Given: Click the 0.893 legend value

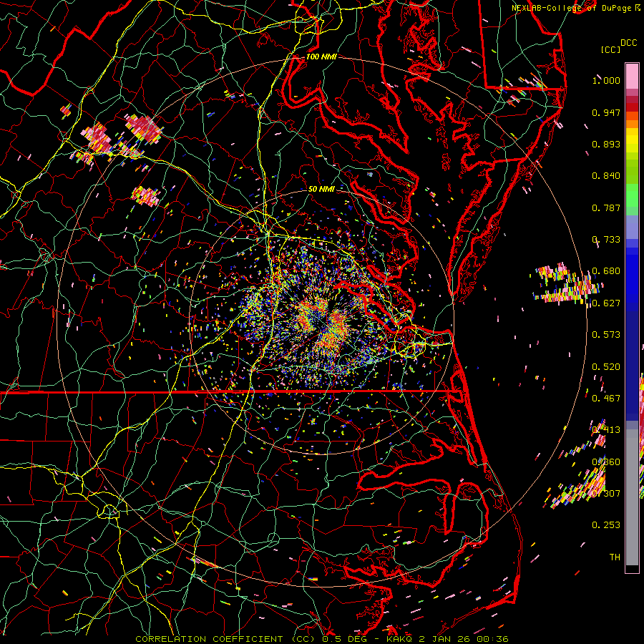Looking at the screenshot, I should coord(606,144).
